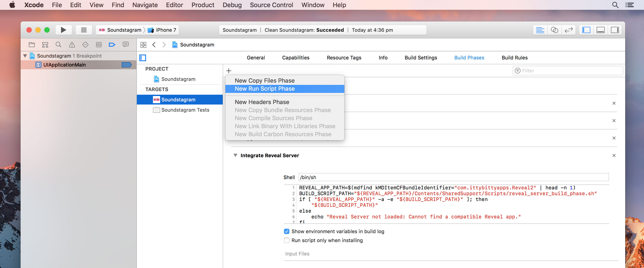Open the Debug menu
644x268 pixels.
[x=232, y=5]
